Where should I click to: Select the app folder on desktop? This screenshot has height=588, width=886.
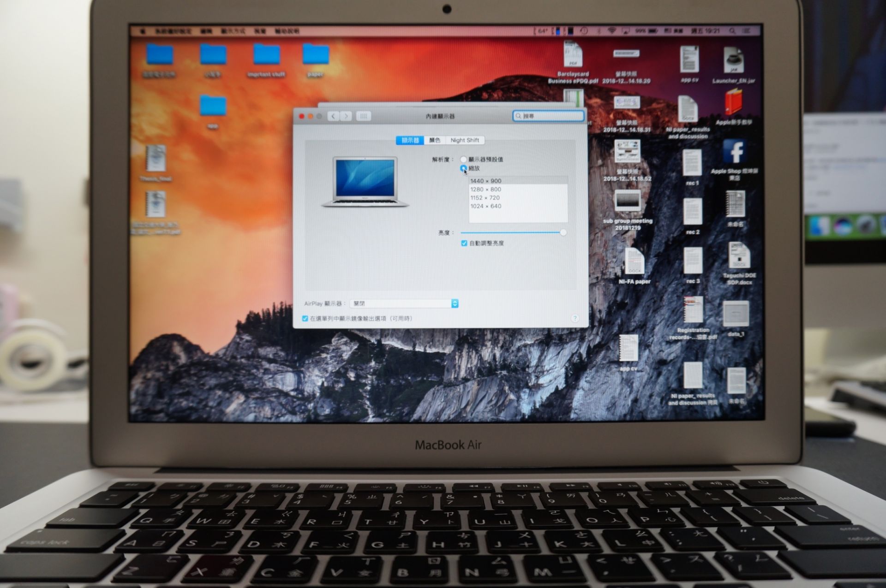click(213, 106)
